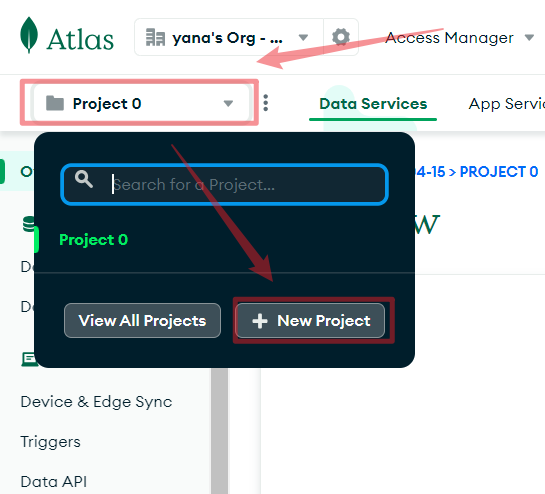545x494 pixels.
Task: Focus the Search for a Project field
Action: [225, 184]
